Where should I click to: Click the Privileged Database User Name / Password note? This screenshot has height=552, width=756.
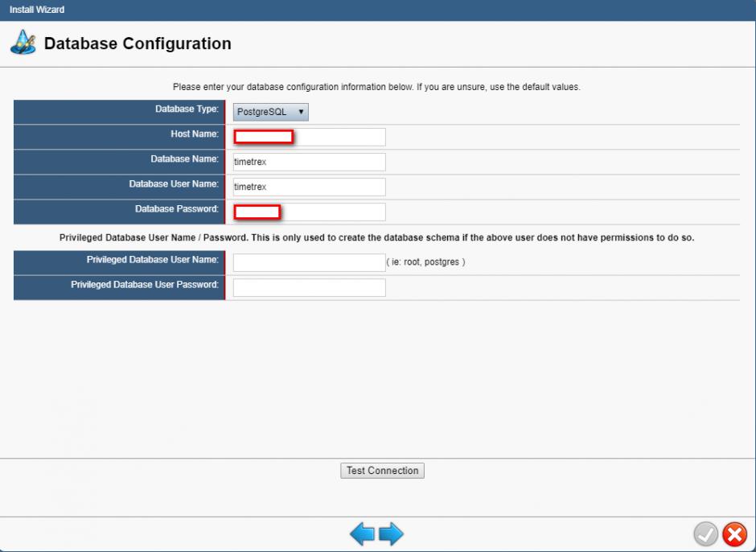tap(376, 238)
